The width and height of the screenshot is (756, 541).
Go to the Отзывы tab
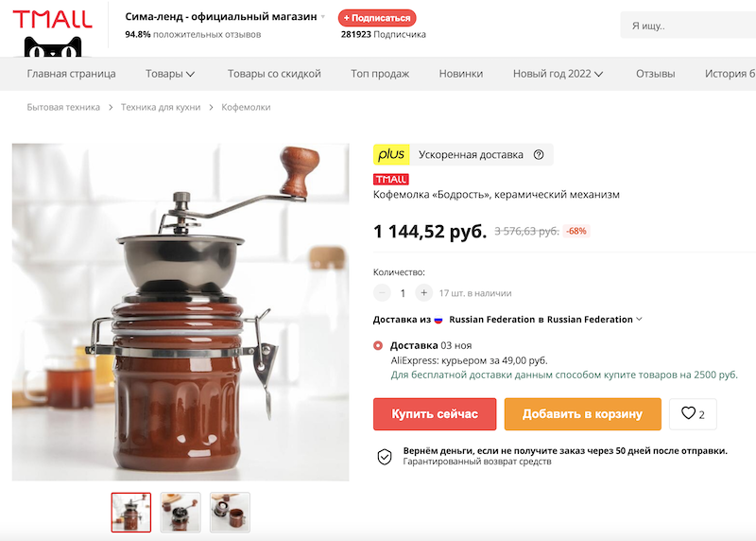tap(655, 74)
